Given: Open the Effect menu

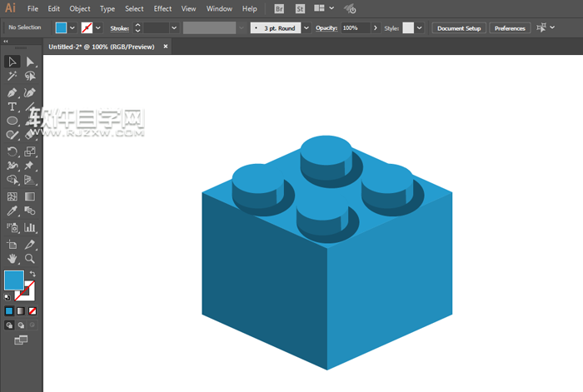Looking at the screenshot, I should click(x=162, y=8).
